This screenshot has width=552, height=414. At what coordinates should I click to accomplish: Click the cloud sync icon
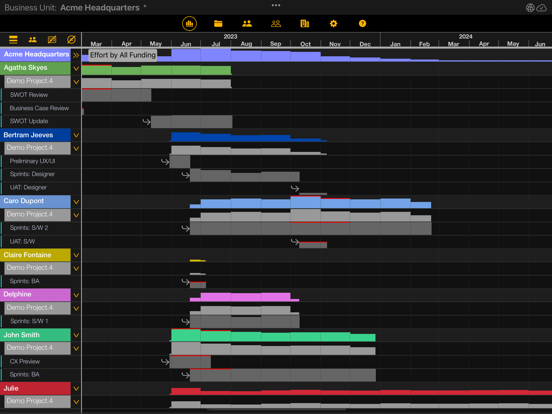tap(541, 7)
